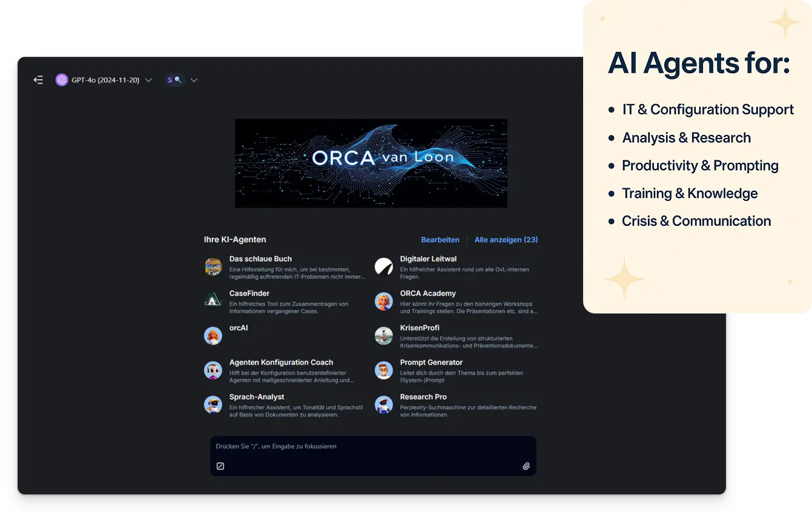Click the Bearbeiten link
The width and height of the screenshot is (812, 512).
(440, 240)
